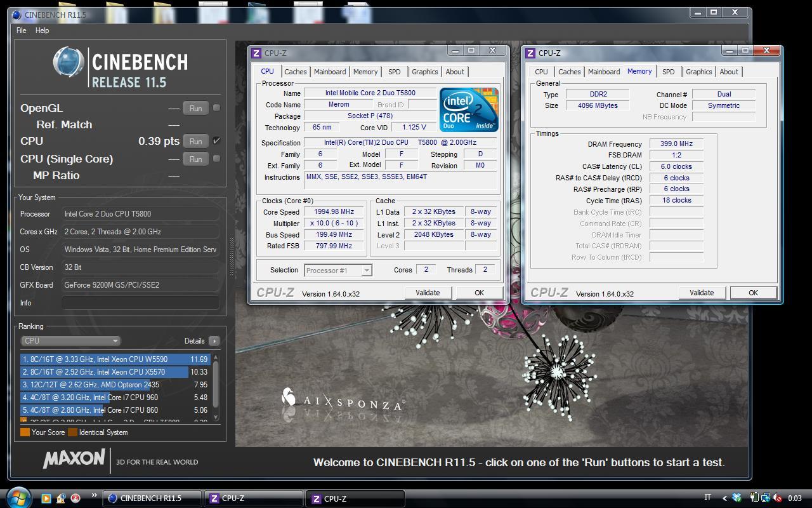Click OK in the Memory tab window
812x508 pixels.
click(x=753, y=293)
